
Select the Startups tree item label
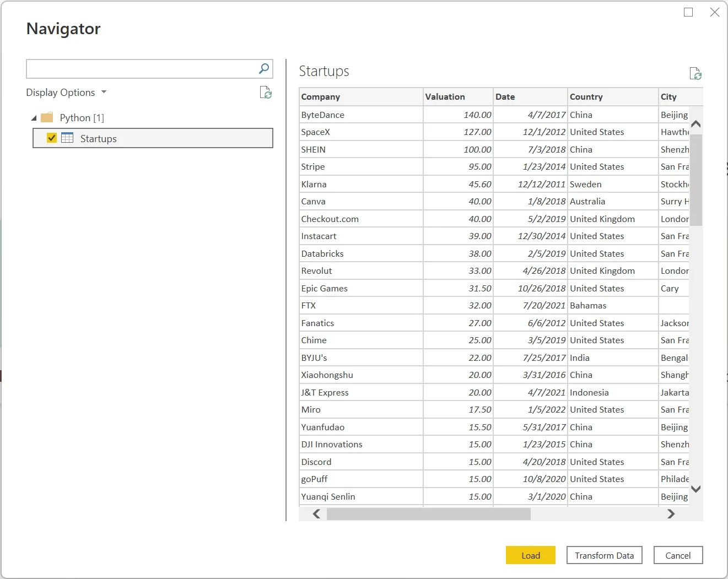[98, 138]
